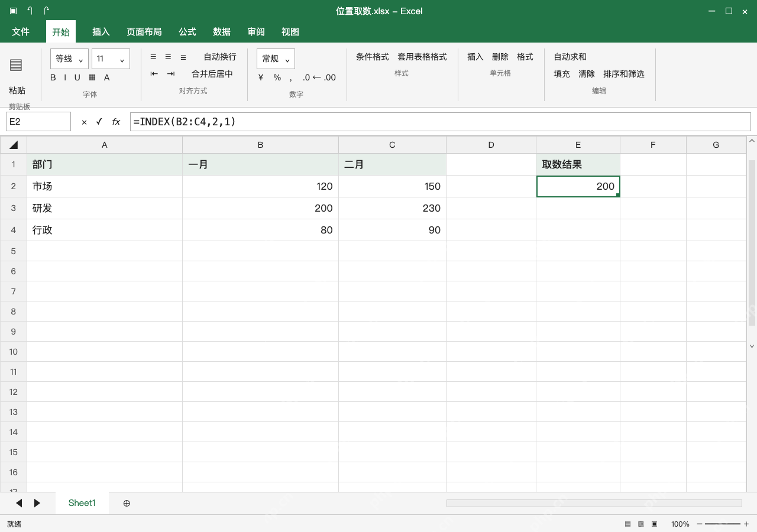Decrease indent in alignment group

point(154,74)
